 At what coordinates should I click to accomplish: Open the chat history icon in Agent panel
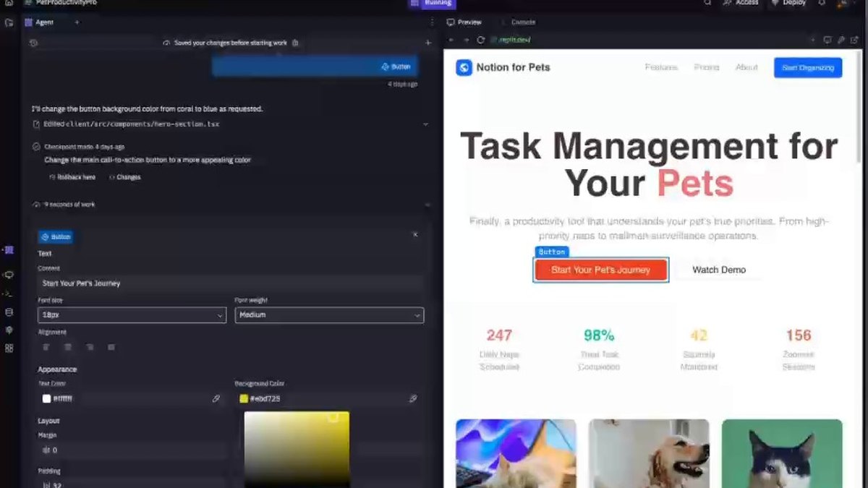(x=33, y=43)
